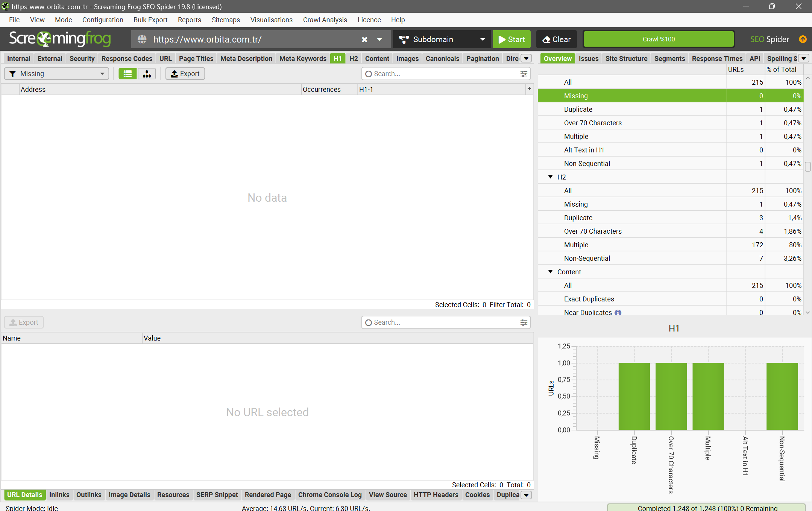This screenshot has height=511, width=812.
Task: Open the Crawl Analysis menu
Action: [x=325, y=20]
